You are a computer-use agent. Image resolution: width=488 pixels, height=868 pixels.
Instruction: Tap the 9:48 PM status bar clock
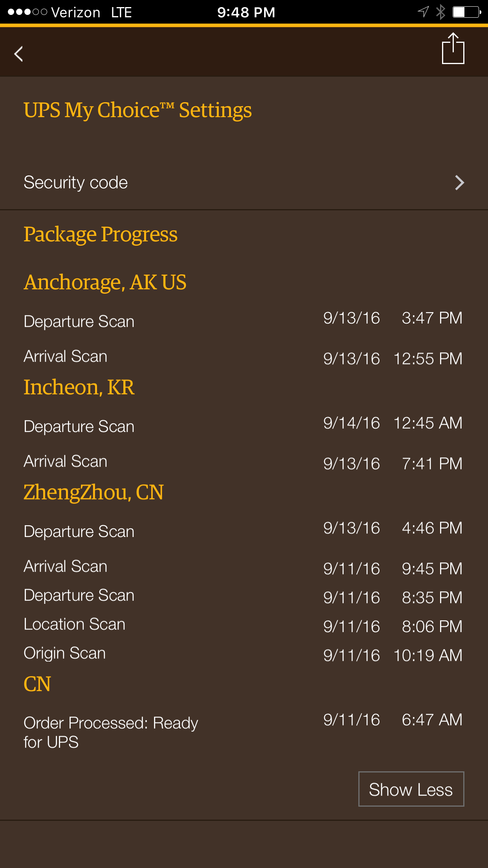[x=246, y=12]
